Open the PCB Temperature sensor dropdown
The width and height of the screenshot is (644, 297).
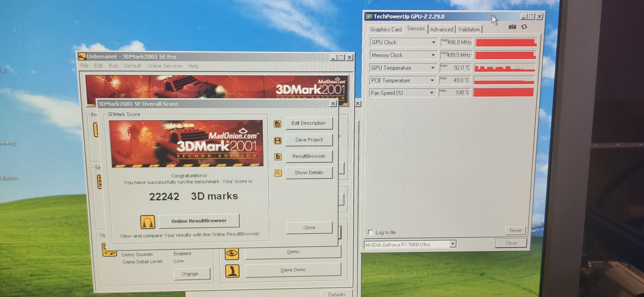[432, 80]
